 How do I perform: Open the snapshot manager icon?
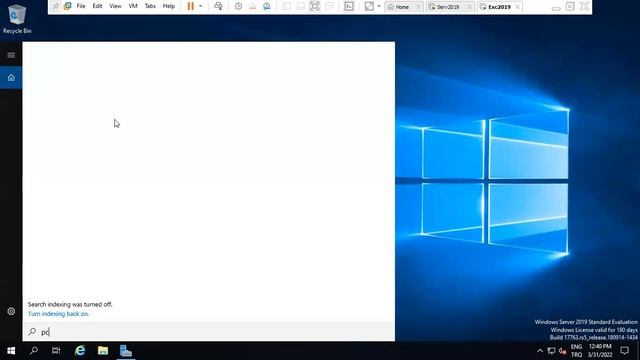click(x=267, y=6)
